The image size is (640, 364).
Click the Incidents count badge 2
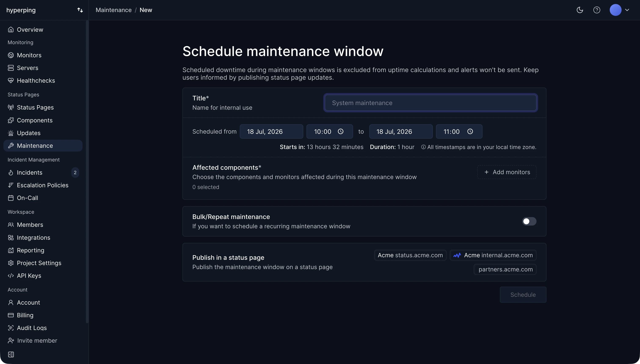(75, 172)
